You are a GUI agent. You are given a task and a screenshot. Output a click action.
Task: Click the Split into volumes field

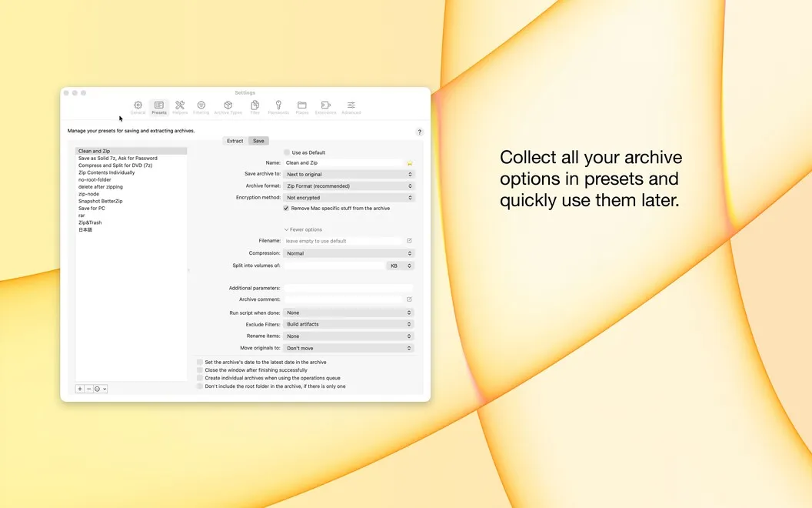pos(334,266)
